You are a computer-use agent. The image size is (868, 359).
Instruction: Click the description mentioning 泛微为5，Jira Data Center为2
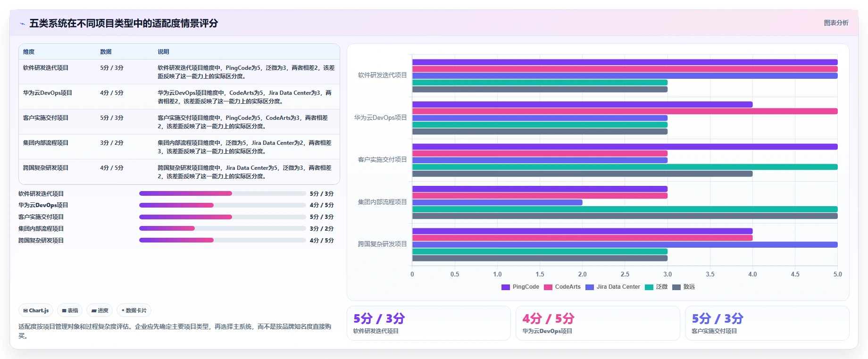[x=245, y=147]
